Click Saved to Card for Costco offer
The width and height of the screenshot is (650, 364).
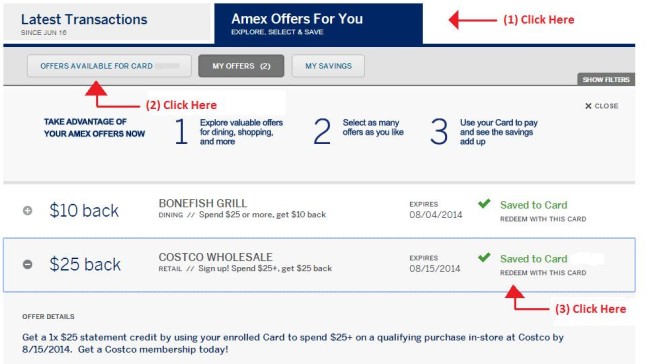[x=534, y=259]
